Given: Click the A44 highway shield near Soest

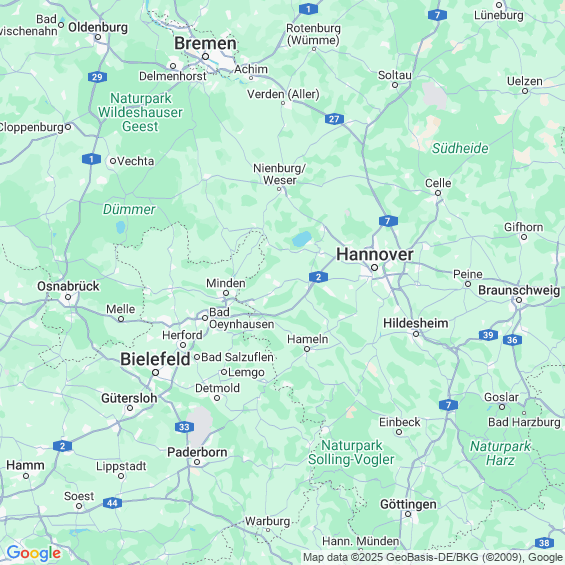Looking at the screenshot, I should (x=112, y=503).
